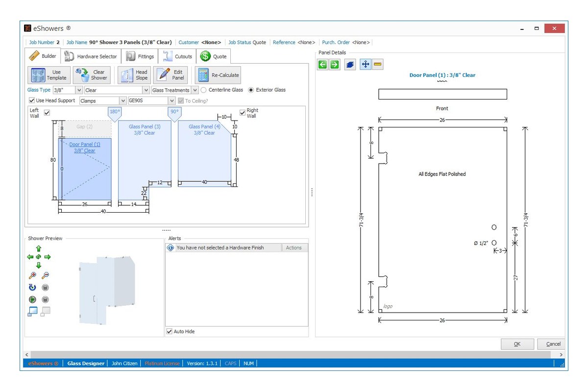Viewport: 588px width, 392px height.
Task: Show the previous panel with green left arrow
Action: (x=322, y=65)
